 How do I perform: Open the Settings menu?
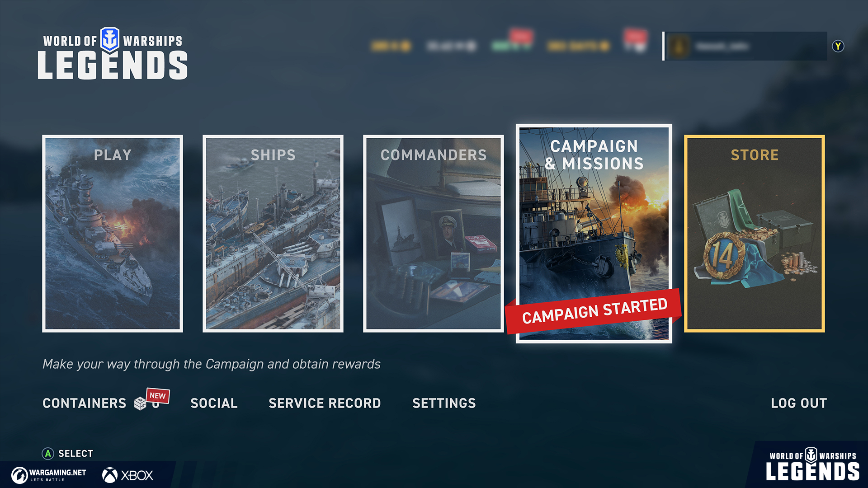tap(444, 403)
